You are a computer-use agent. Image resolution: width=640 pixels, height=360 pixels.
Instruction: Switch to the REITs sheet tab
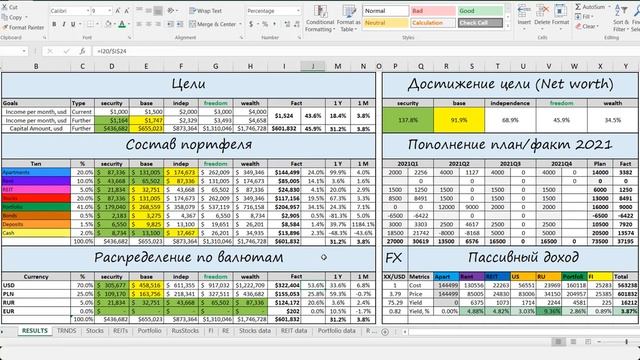[120, 331]
